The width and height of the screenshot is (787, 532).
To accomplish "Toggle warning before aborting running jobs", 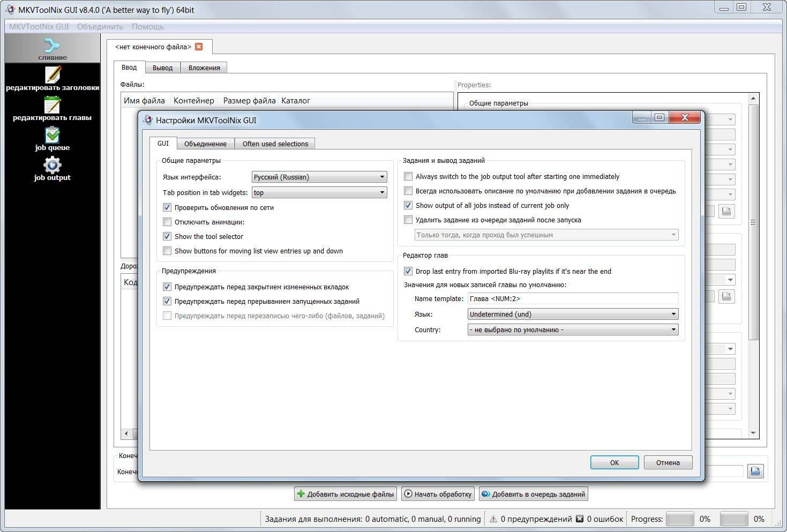I will (x=167, y=301).
